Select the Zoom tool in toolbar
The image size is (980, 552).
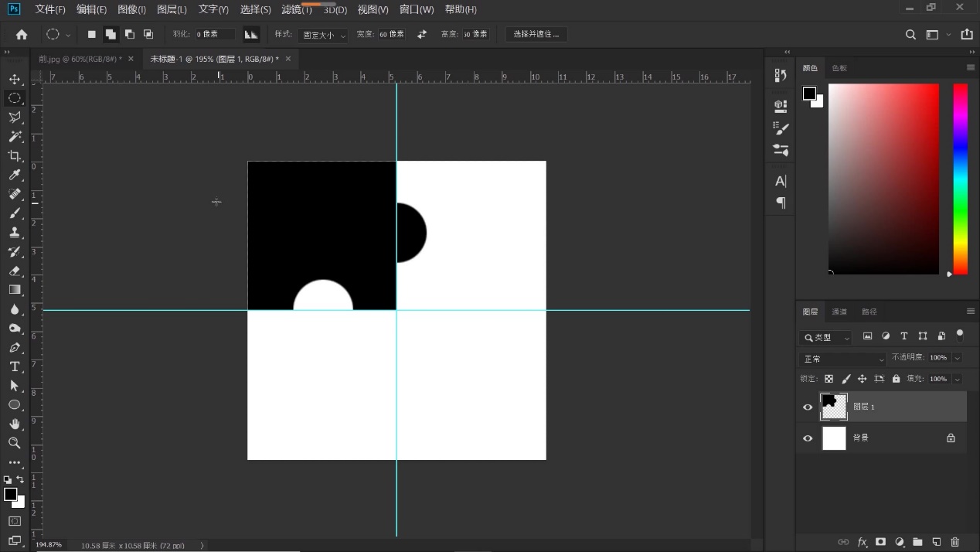pos(15,443)
